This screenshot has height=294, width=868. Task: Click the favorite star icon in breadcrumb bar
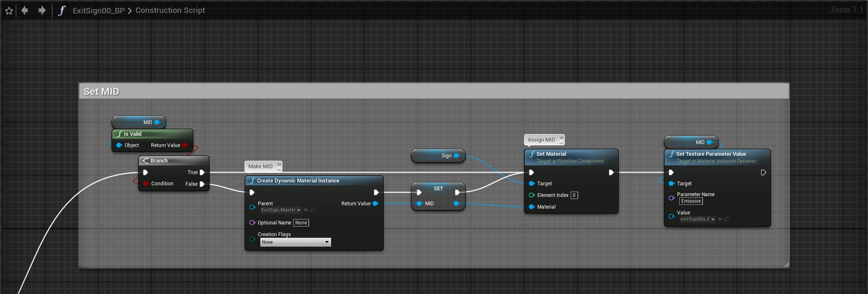tap(9, 10)
